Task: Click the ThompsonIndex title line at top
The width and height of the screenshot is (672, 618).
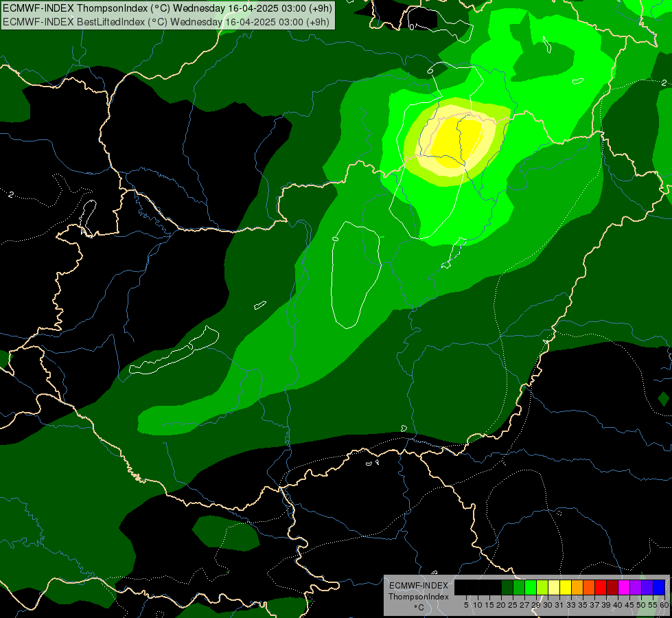Action: coord(167,8)
